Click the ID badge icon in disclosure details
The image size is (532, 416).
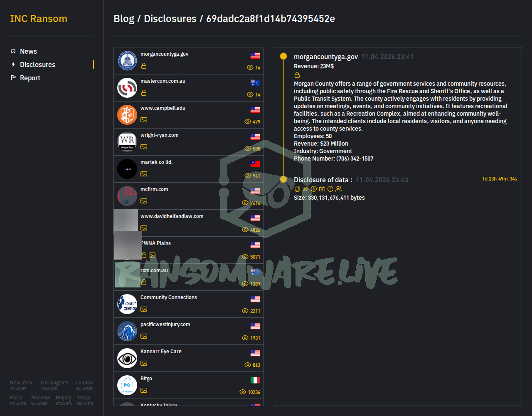(x=322, y=189)
